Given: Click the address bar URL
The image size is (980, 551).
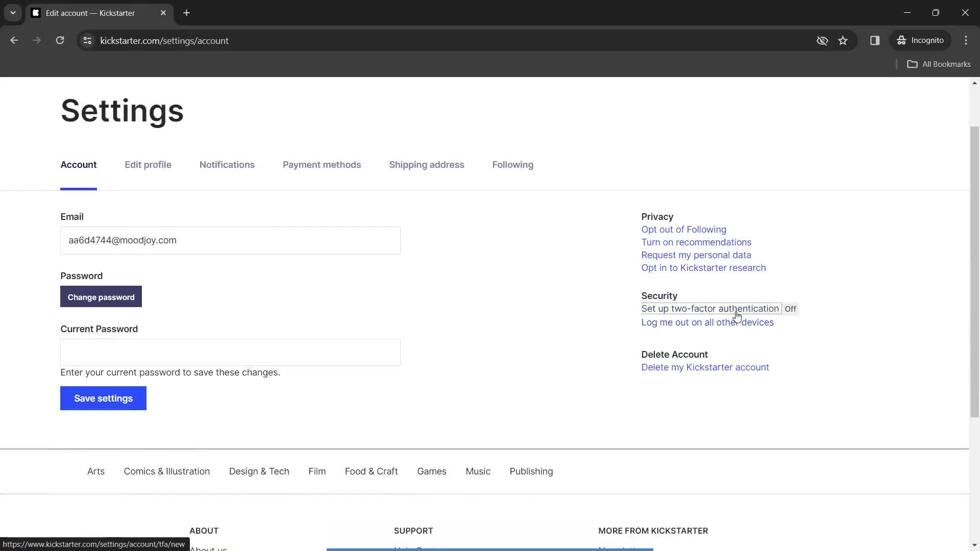Looking at the screenshot, I should [164, 40].
